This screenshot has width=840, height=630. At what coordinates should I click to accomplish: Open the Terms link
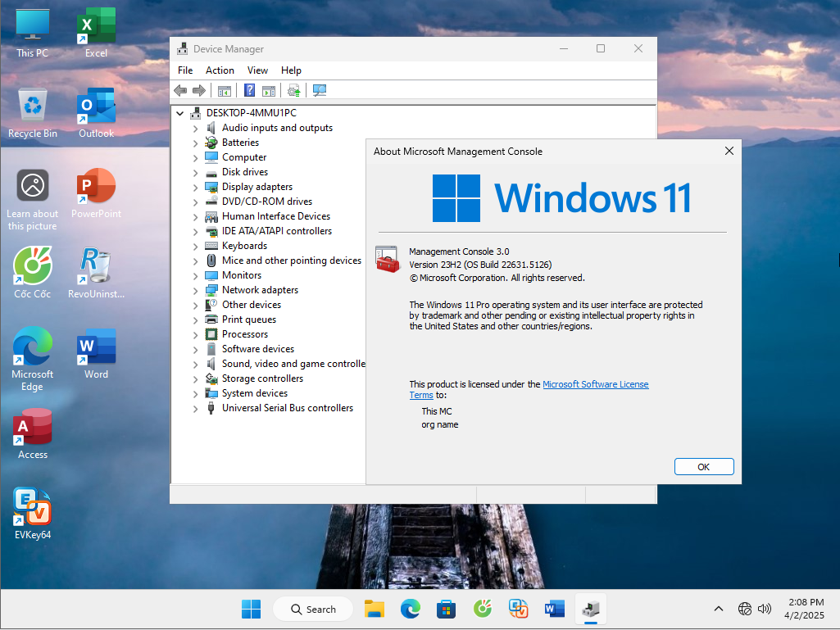pyautogui.click(x=421, y=395)
